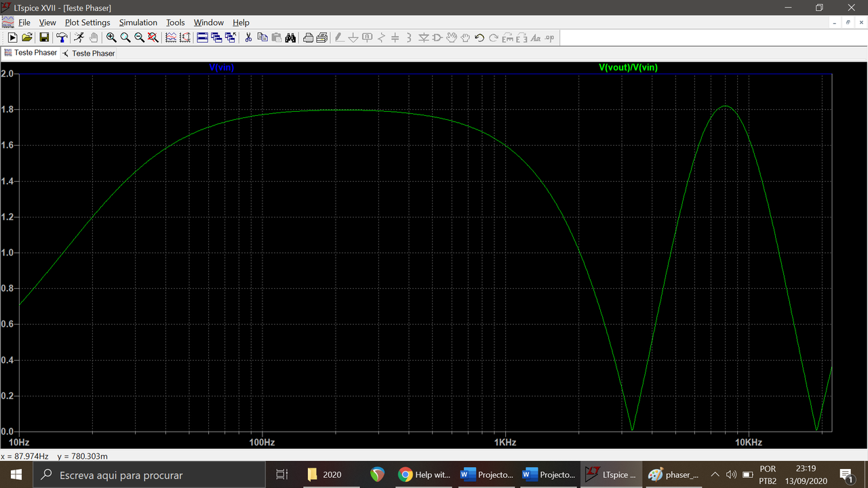Add a SPICE directive with .op icon

tap(549, 38)
